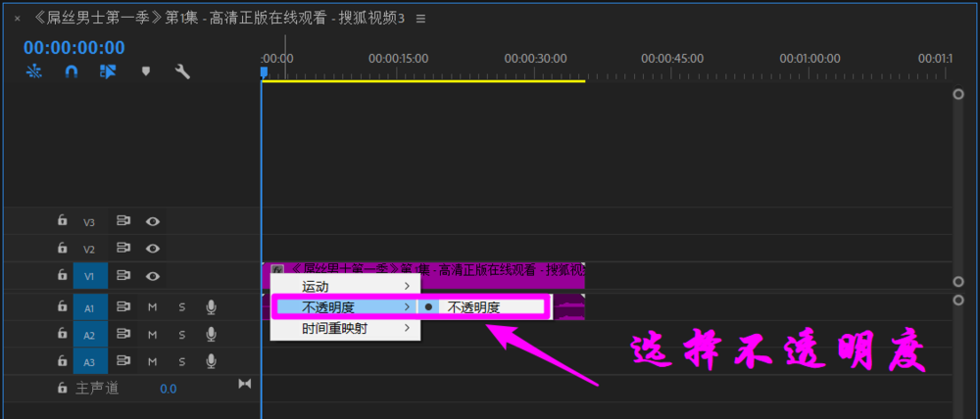Viewport: 980px width, 419px height.
Task: Mute the A3 audio track
Action: pos(152,361)
